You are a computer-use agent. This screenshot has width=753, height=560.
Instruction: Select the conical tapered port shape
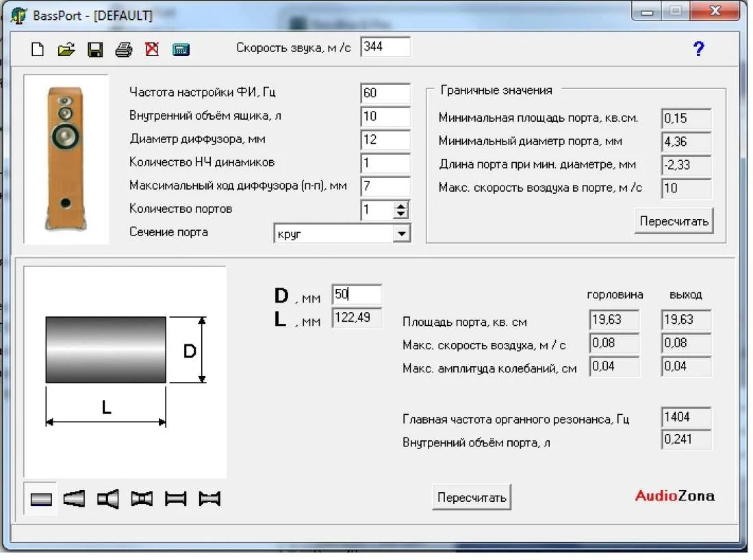(x=75, y=499)
